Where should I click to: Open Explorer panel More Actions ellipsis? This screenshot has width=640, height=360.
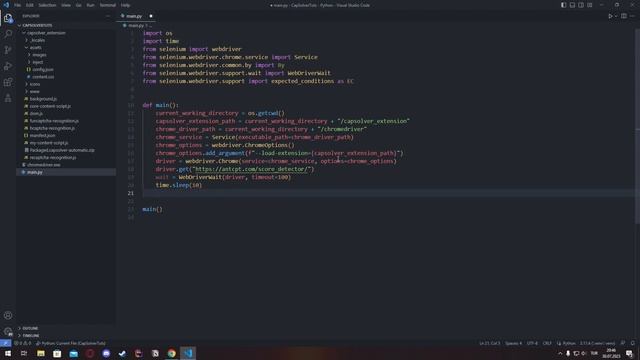tap(108, 16)
